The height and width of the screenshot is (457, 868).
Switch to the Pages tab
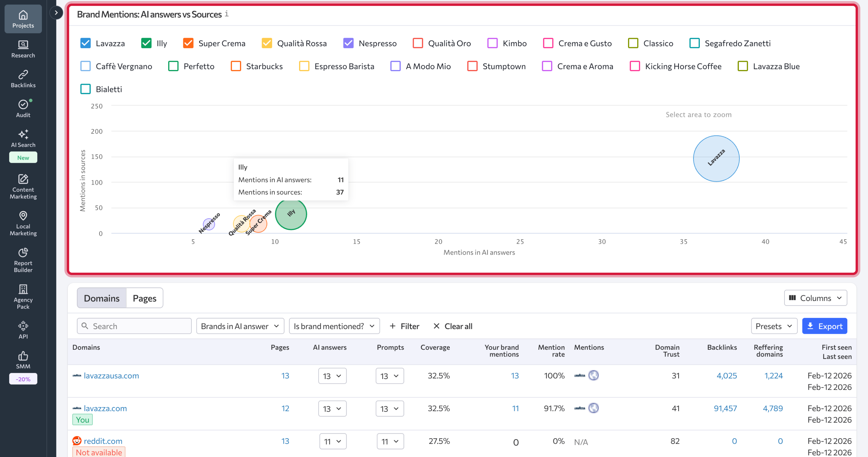click(x=144, y=298)
